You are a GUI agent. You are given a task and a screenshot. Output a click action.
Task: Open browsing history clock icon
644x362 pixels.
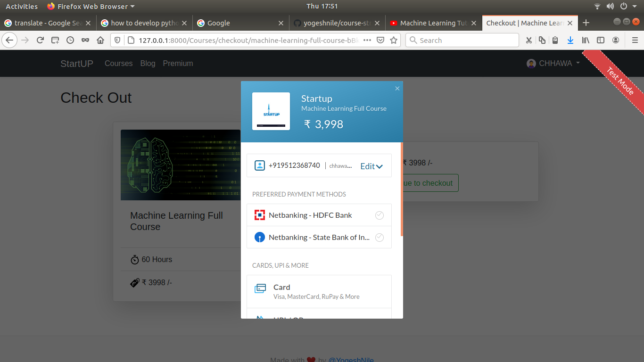pyautogui.click(x=70, y=40)
